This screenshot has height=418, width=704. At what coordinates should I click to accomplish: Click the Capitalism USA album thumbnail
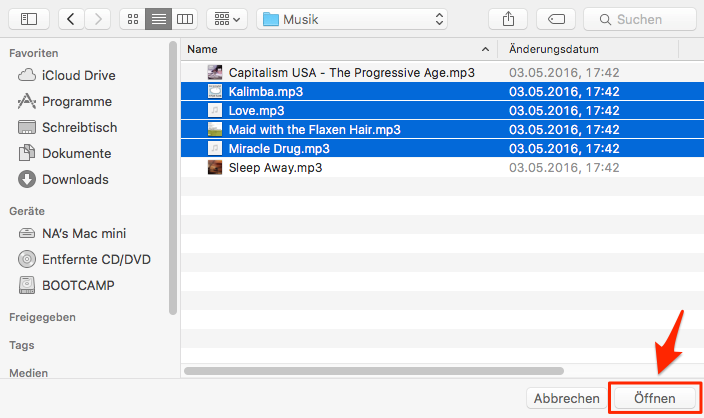click(x=215, y=72)
